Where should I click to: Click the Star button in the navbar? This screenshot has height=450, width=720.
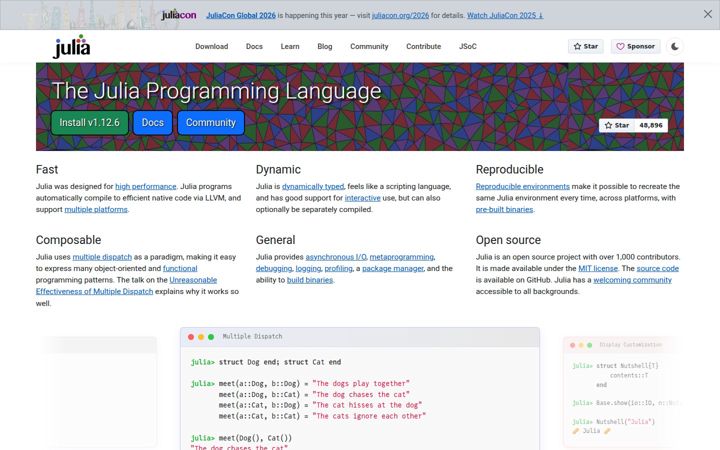pyautogui.click(x=585, y=46)
